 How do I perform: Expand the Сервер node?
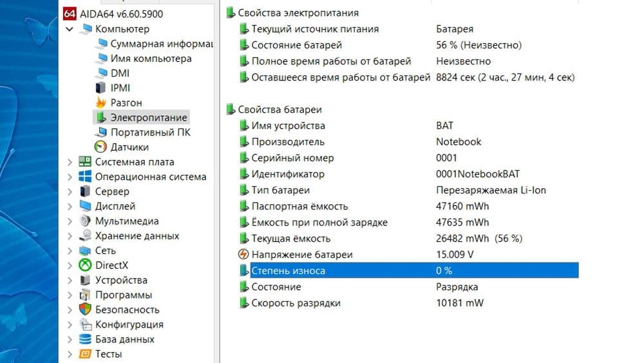pyautogui.click(x=70, y=191)
